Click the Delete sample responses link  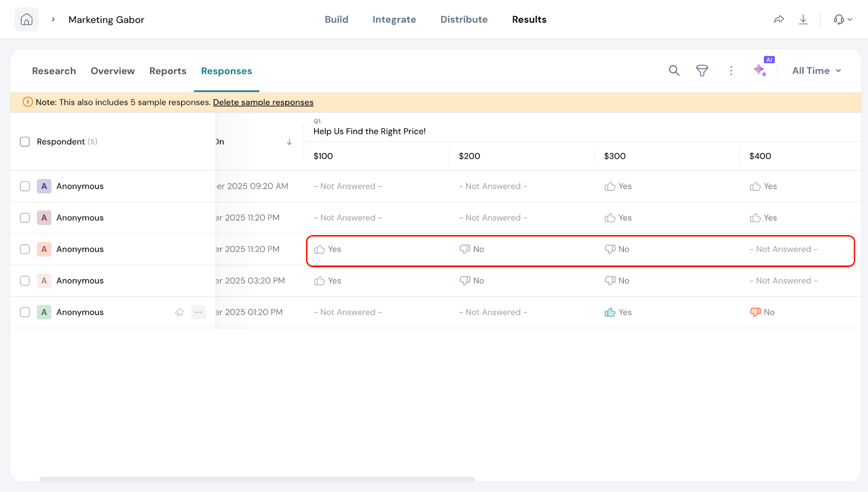(x=263, y=102)
